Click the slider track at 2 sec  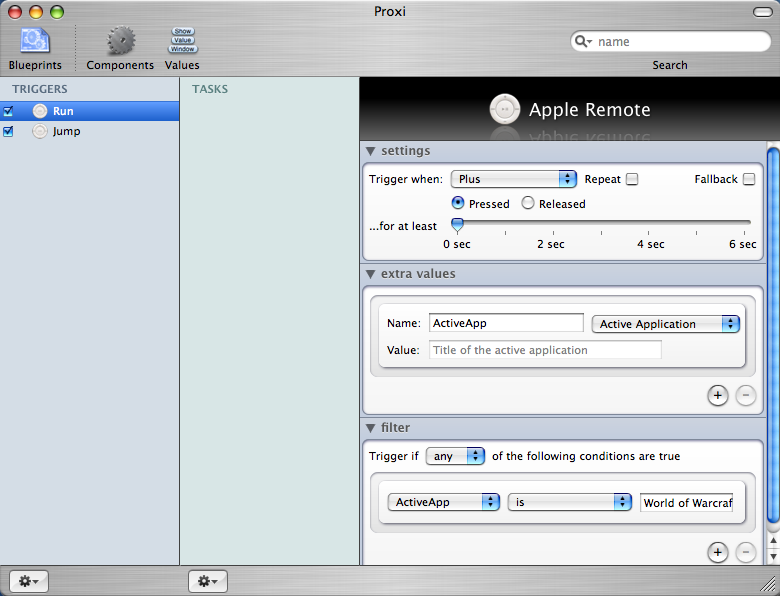coord(553,222)
